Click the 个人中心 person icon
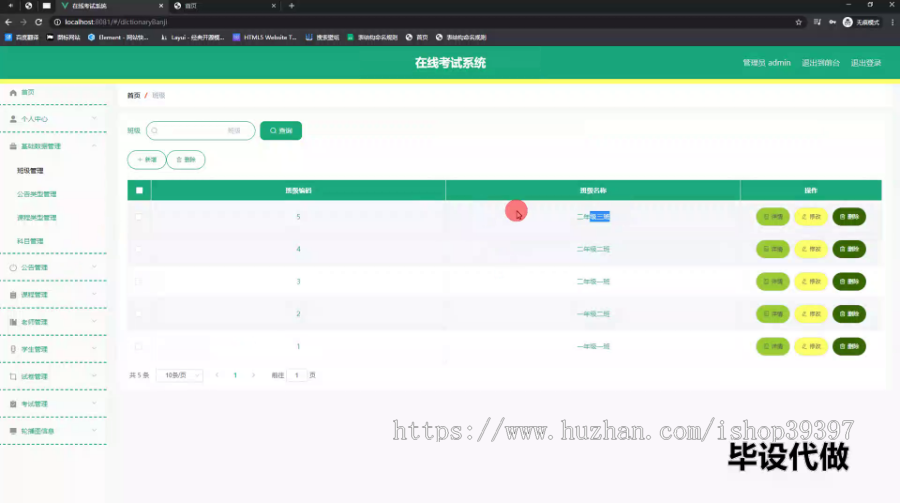This screenshot has width=900, height=503. pyautogui.click(x=13, y=119)
